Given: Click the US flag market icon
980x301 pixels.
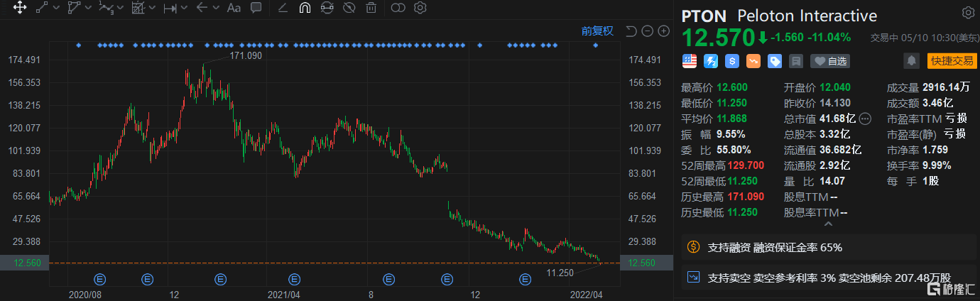Looking at the screenshot, I should tap(690, 61).
